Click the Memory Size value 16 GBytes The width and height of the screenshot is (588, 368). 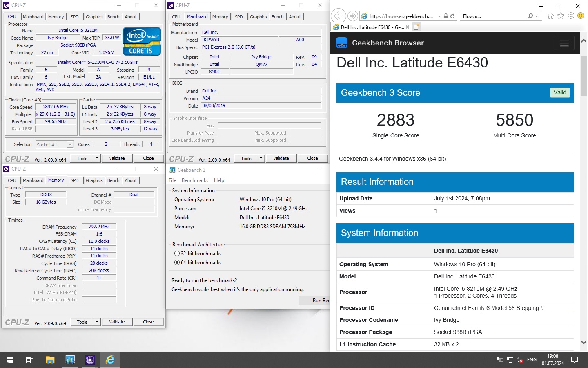point(46,202)
